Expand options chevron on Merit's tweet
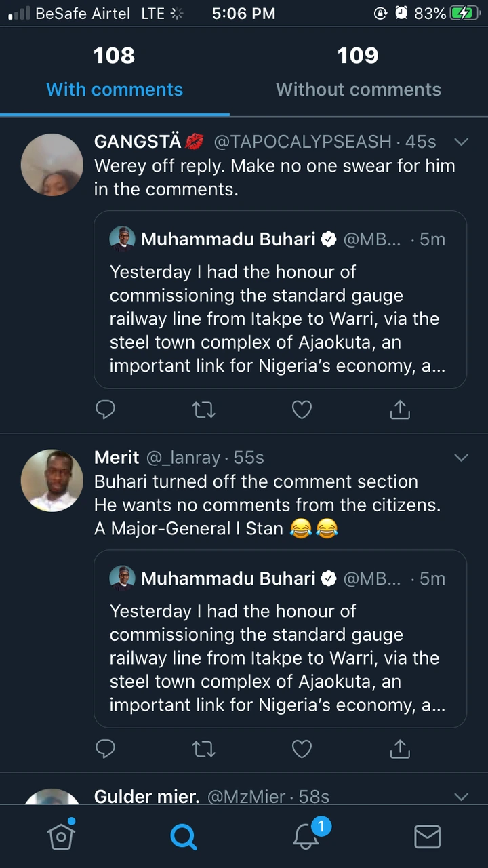The image size is (488, 868). pos(461,458)
